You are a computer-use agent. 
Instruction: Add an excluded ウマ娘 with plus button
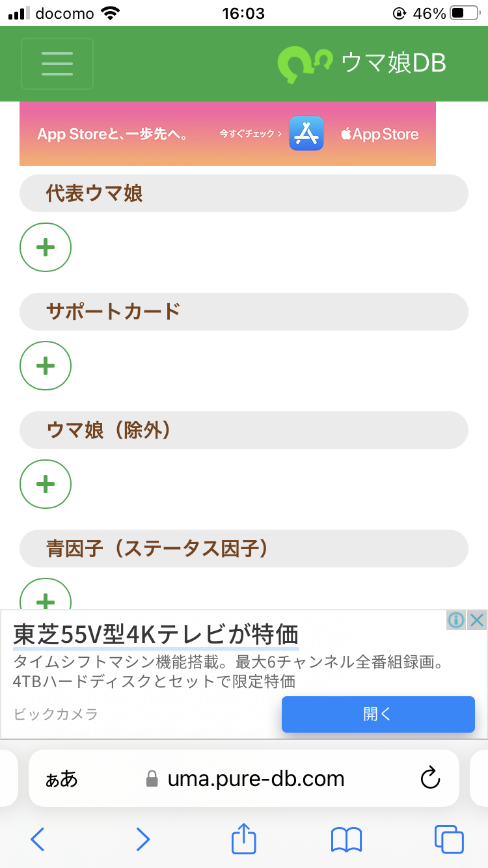[46, 484]
